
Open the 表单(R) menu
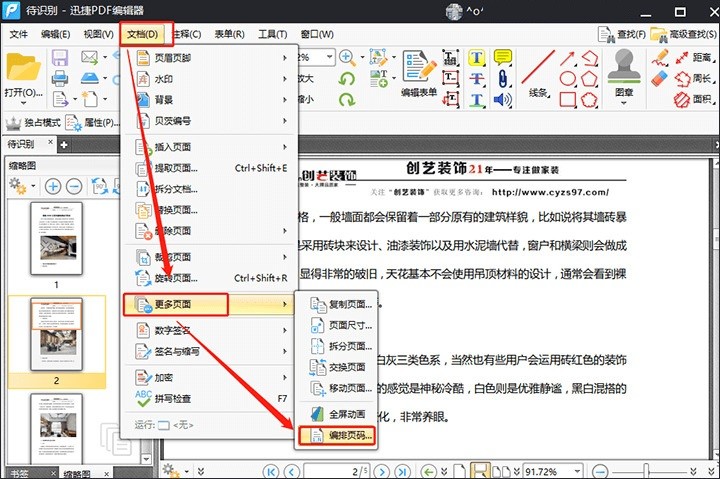(230, 34)
